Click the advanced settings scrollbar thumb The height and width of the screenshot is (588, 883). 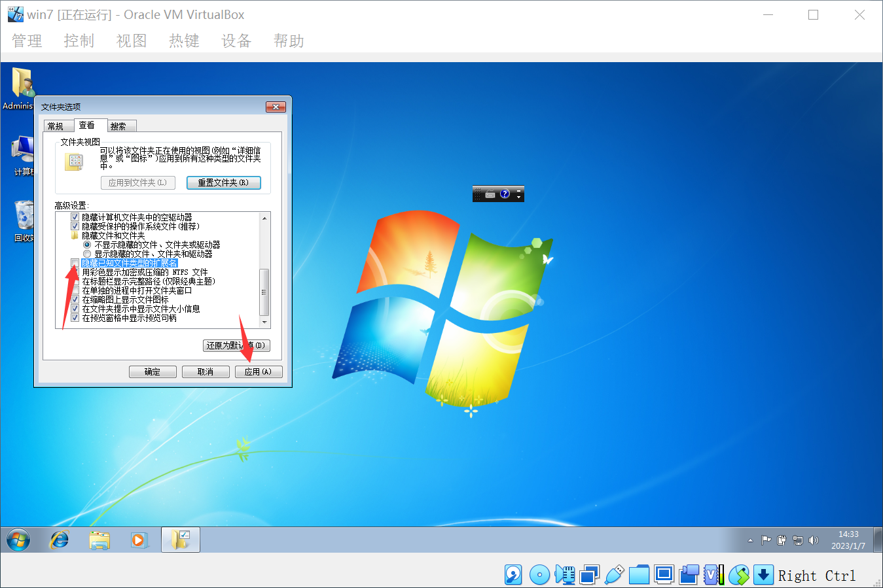pos(264,292)
